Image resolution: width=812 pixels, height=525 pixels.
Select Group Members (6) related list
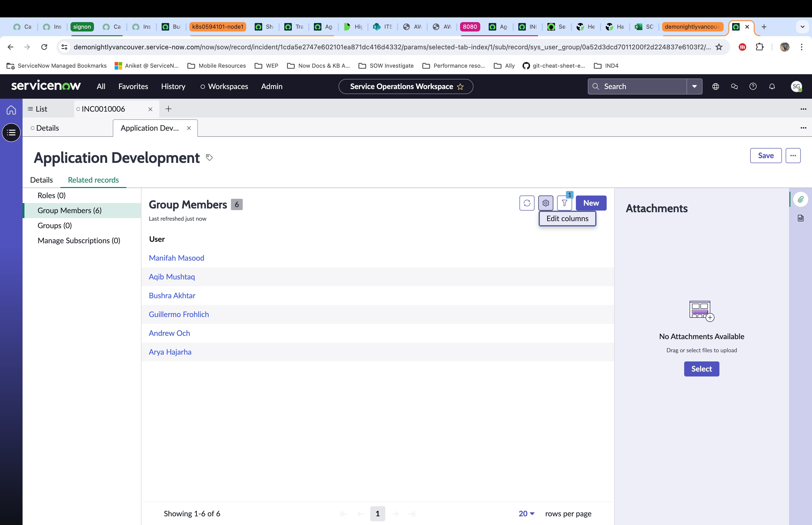82,211
